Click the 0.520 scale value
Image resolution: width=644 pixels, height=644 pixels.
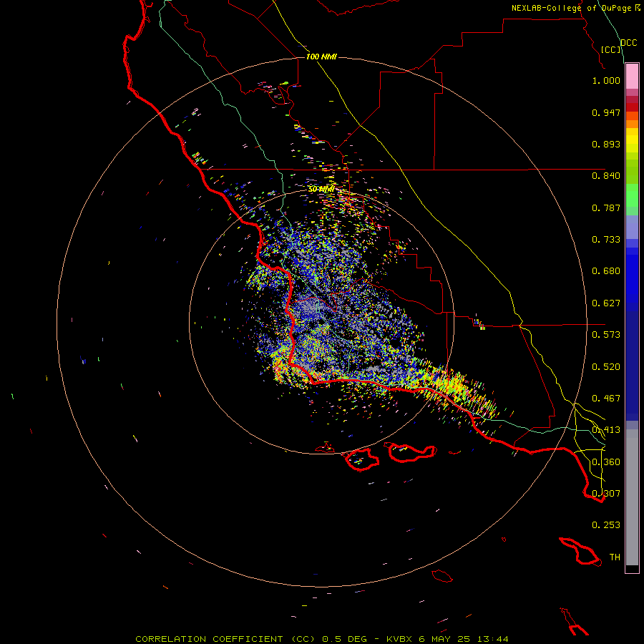(606, 367)
